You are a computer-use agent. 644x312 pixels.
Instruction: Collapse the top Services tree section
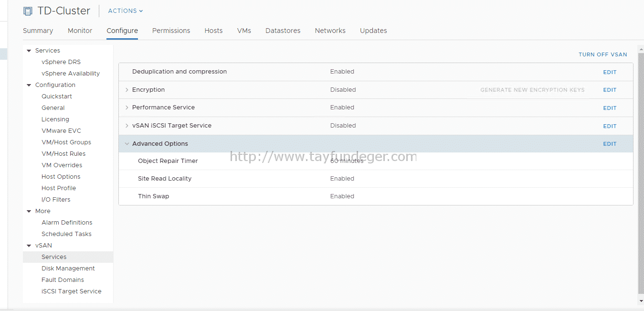(x=29, y=51)
